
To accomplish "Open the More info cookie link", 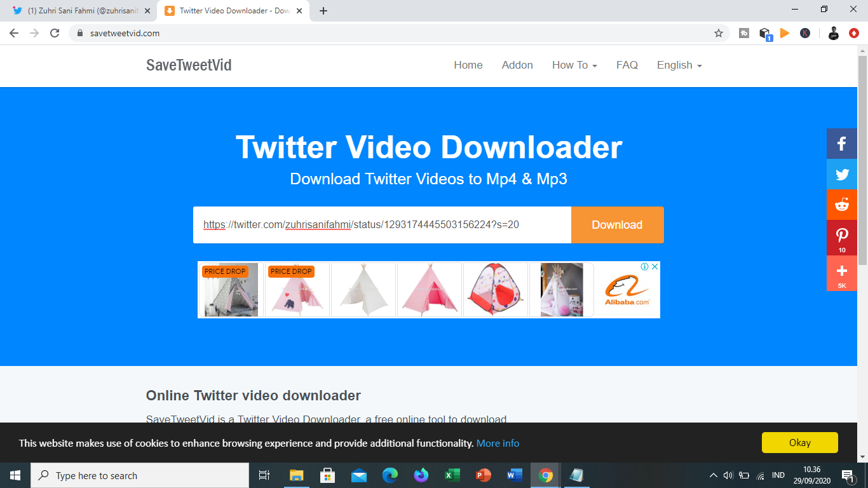I will [x=498, y=443].
